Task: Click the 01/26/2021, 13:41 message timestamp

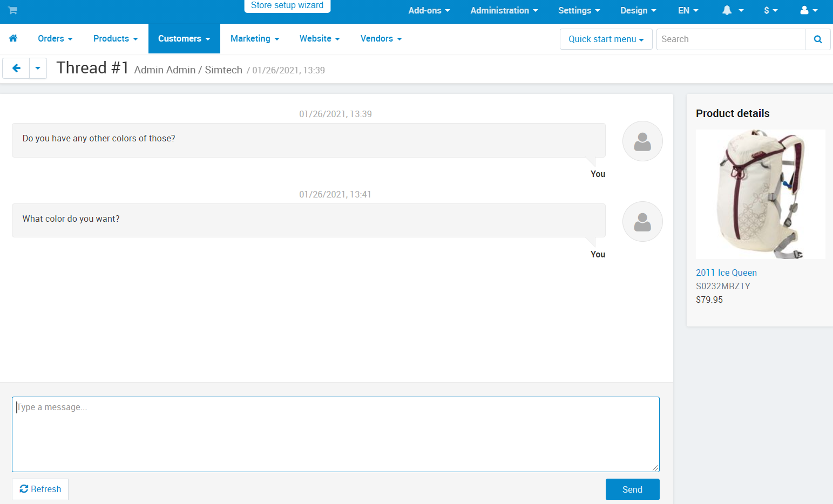Action: (x=335, y=194)
